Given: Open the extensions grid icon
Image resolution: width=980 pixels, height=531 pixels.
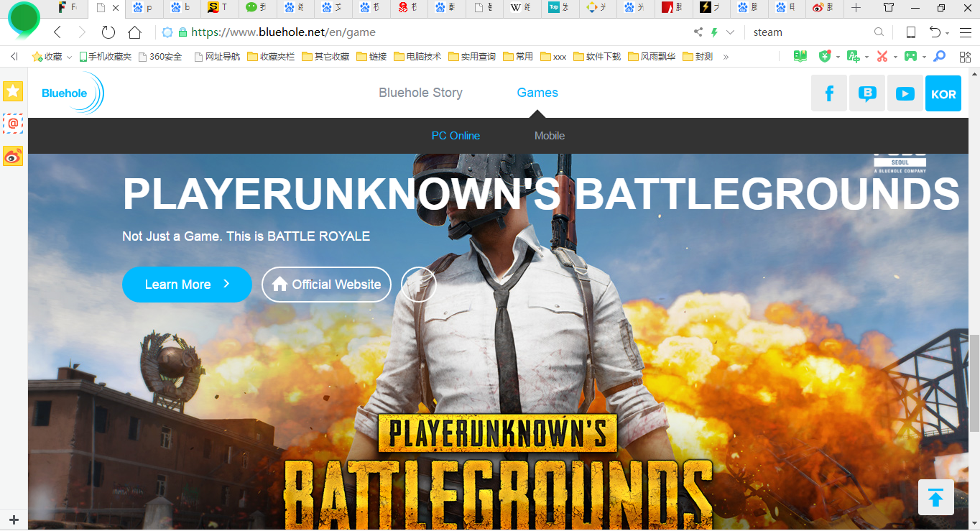Looking at the screenshot, I should tap(963, 56).
